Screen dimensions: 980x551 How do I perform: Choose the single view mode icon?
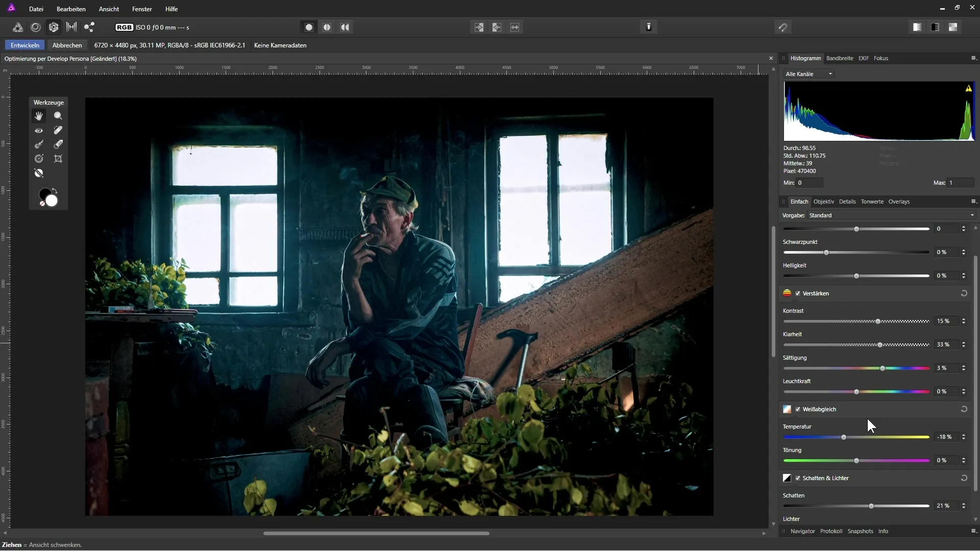(x=309, y=28)
